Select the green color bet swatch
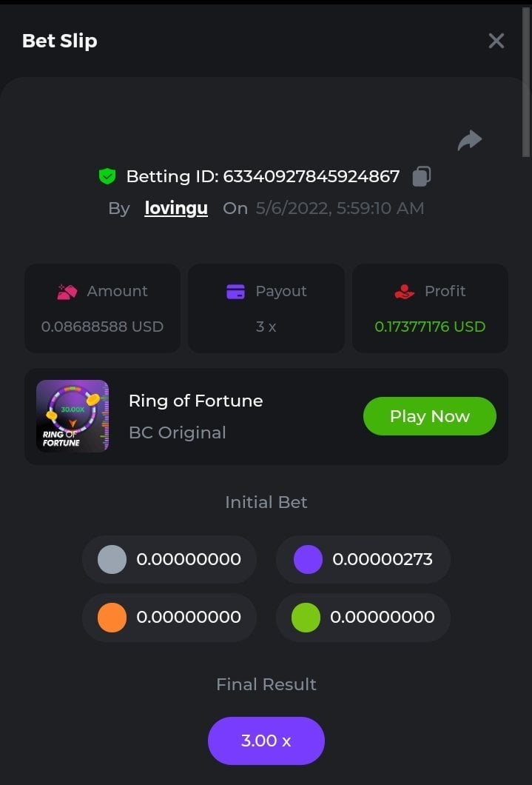The width and height of the screenshot is (532, 785). click(306, 617)
